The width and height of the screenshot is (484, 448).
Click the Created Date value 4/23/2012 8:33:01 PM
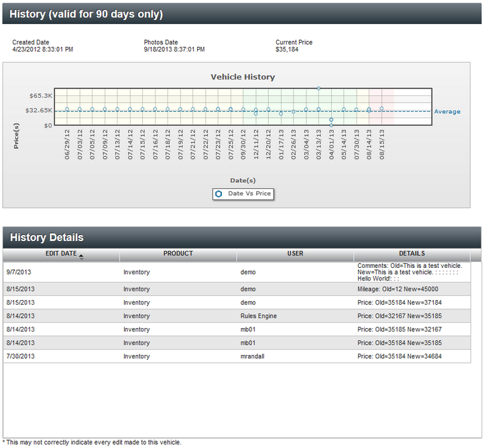click(x=43, y=50)
